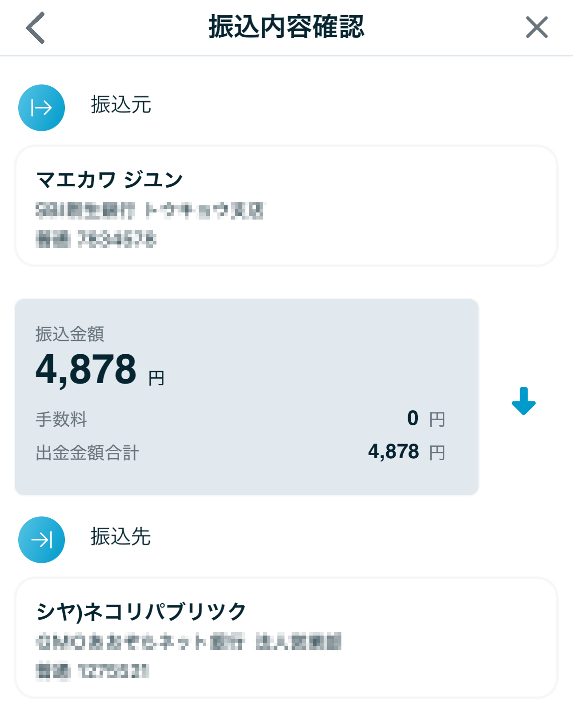Tap the 振込金額 4,878 amount

click(x=86, y=370)
